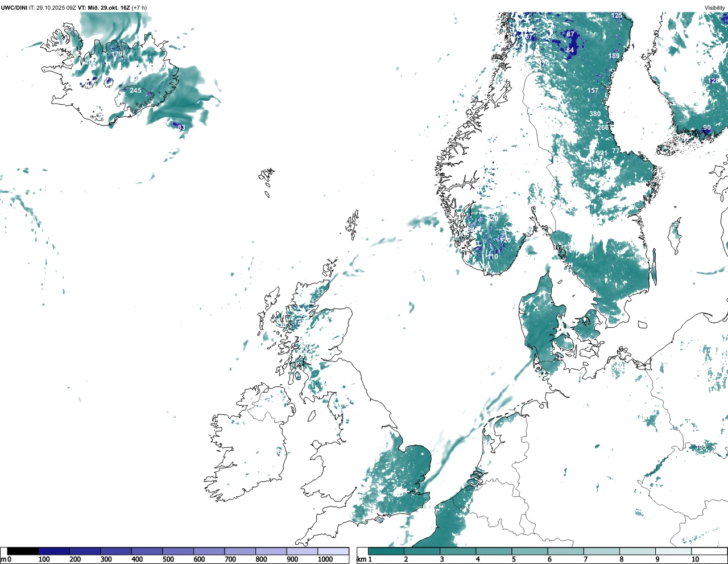Screen dimensions: 728x564
Task: Select the 800–900 m legend swatch
Action: point(271,551)
